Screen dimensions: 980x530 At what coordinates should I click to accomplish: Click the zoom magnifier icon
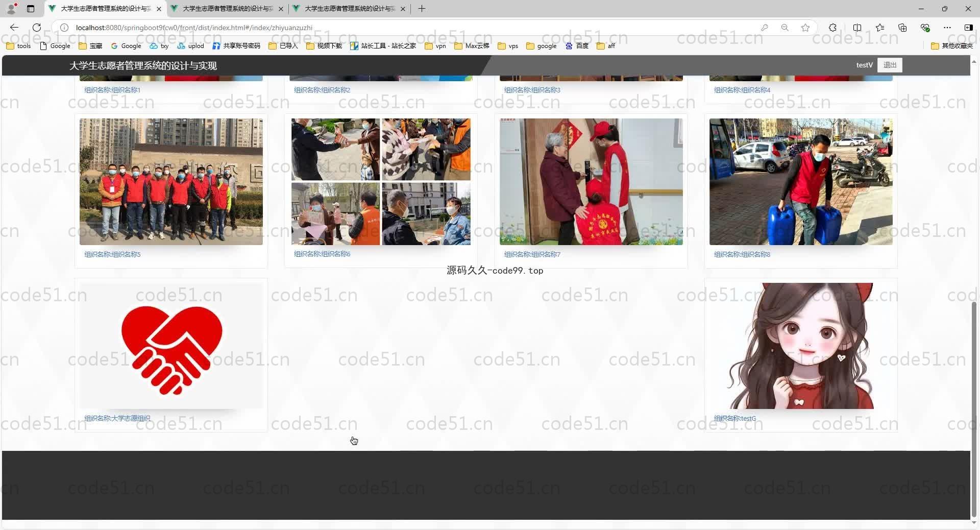785,28
